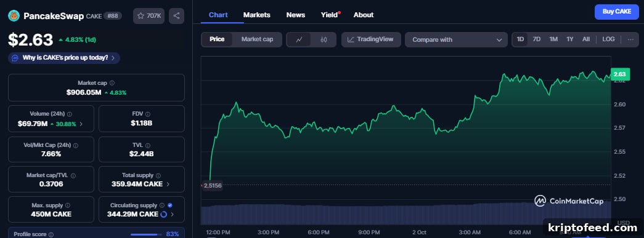Viewport: 644px width, 238px height.
Task: Click the 344.29M CAKE circulating value
Action: pyautogui.click(x=132, y=214)
